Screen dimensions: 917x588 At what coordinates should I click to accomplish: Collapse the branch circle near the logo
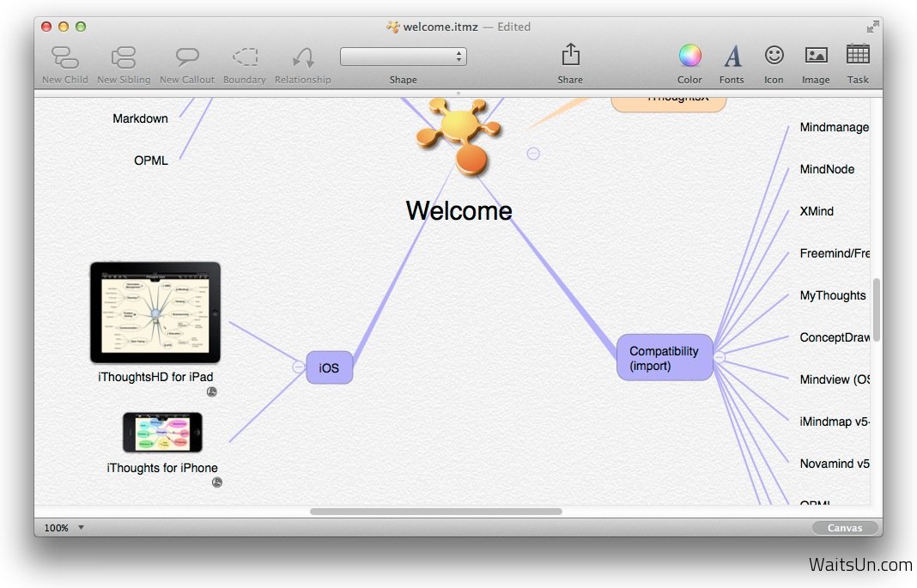533,153
